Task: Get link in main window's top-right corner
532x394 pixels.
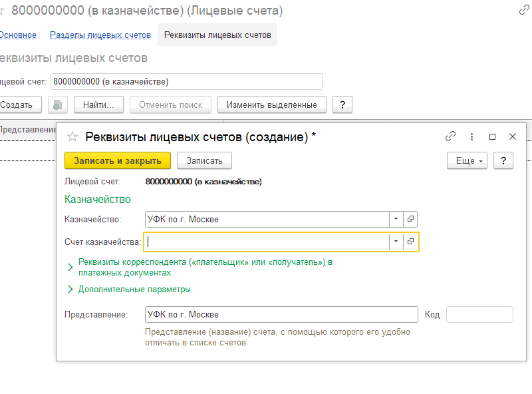Action: coord(524,11)
